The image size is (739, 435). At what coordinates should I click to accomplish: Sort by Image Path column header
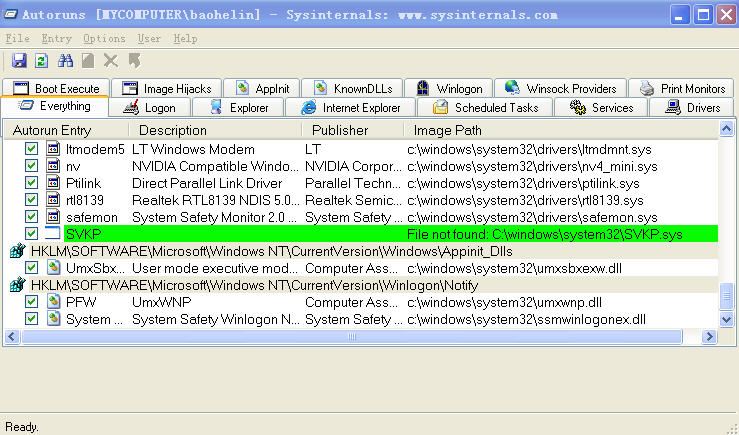coord(561,130)
